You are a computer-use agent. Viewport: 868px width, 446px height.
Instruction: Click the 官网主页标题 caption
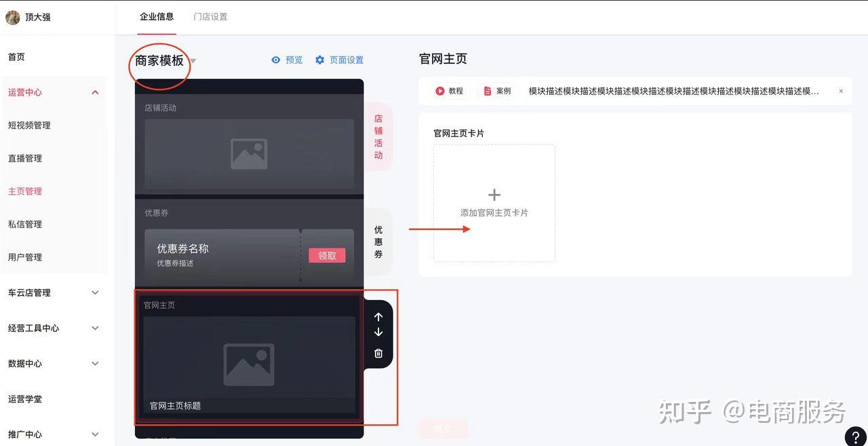pos(175,405)
